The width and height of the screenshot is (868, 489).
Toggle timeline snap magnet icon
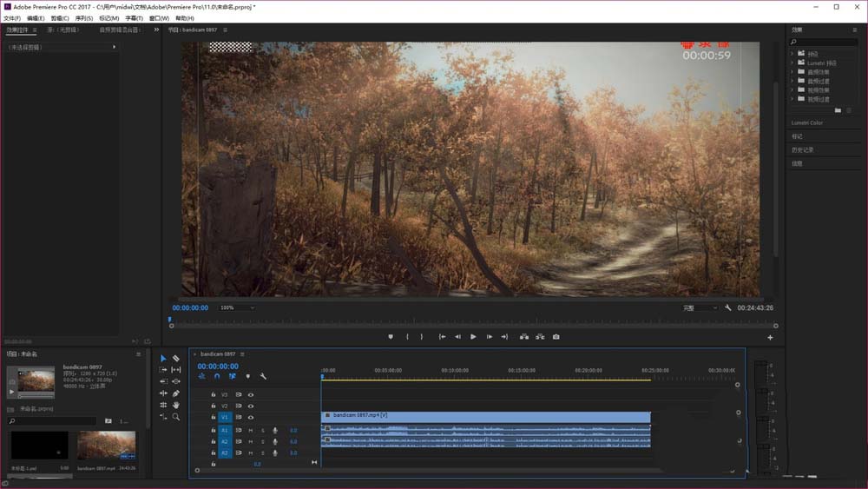tap(217, 376)
